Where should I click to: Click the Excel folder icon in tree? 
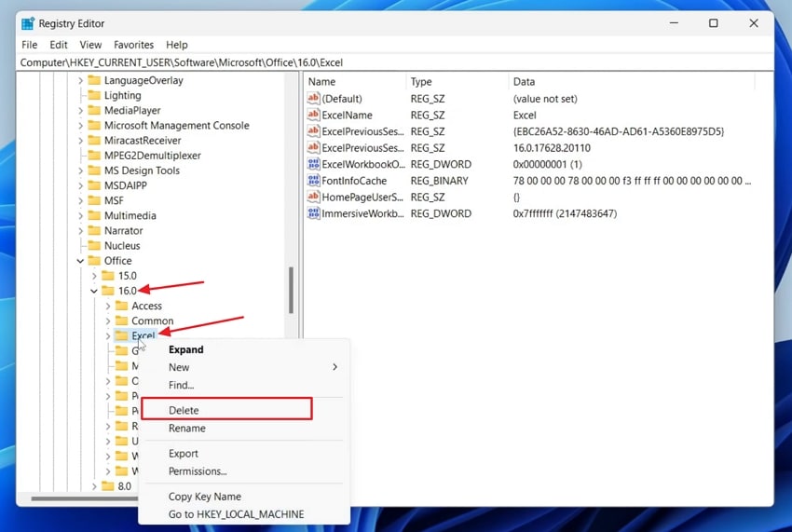click(x=122, y=335)
